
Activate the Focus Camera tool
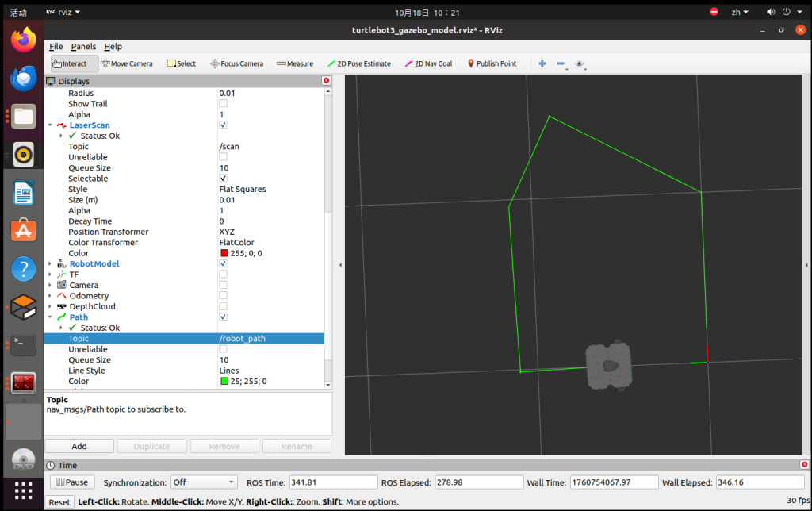tap(236, 63)
